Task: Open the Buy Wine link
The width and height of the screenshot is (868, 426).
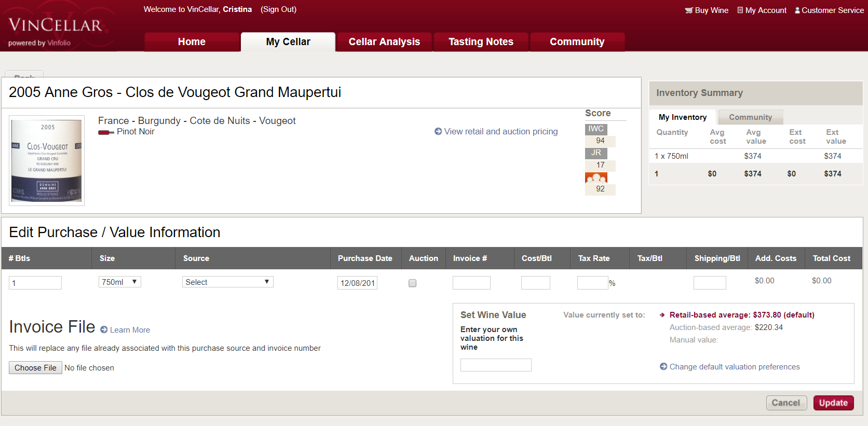Action: (711, 10)
